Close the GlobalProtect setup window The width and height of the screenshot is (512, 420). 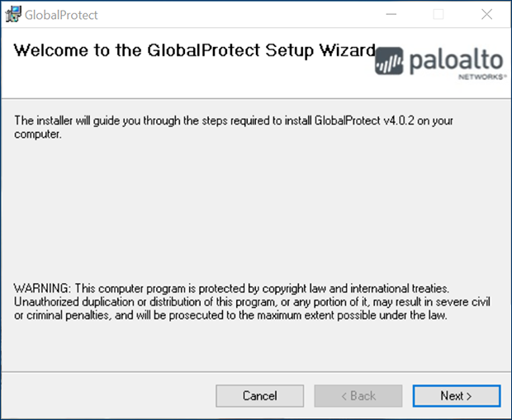coord(486,14)
